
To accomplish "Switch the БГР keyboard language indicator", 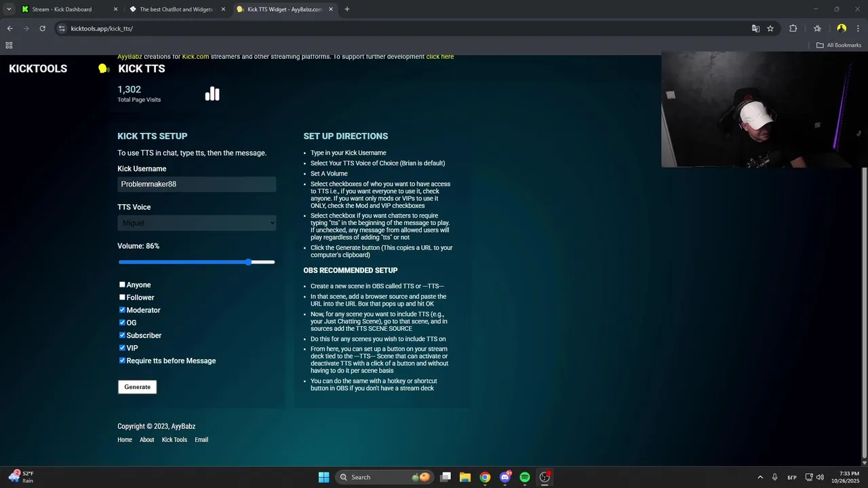I will tap(792, 477).
